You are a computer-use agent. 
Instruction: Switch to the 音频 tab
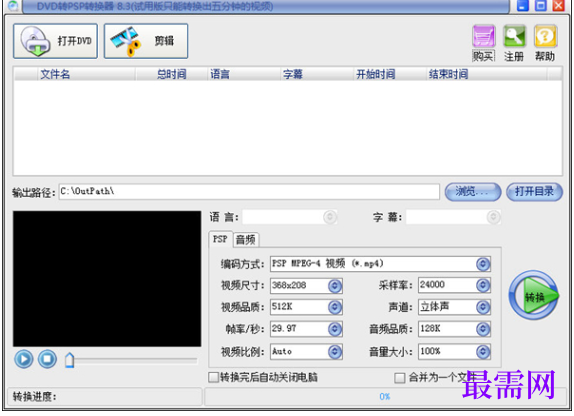tap(246, 240)
